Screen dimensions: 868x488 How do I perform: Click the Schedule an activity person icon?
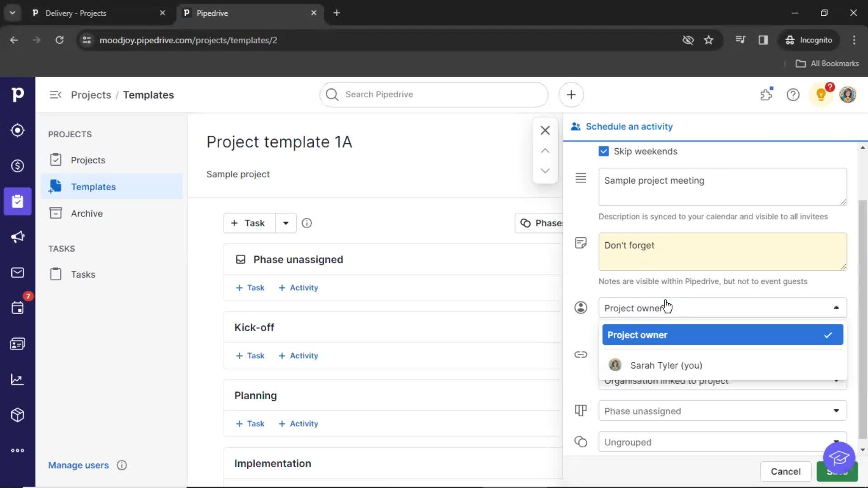[576, 126]
